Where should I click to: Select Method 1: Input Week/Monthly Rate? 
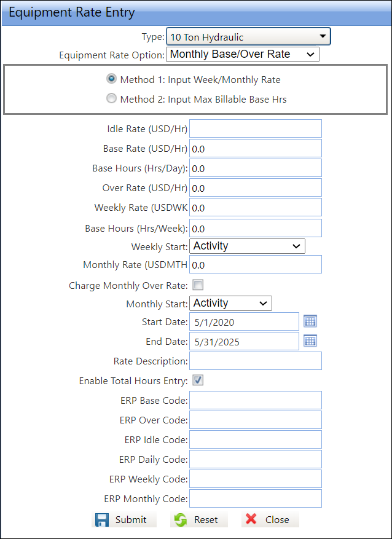[x=111, y=79]
